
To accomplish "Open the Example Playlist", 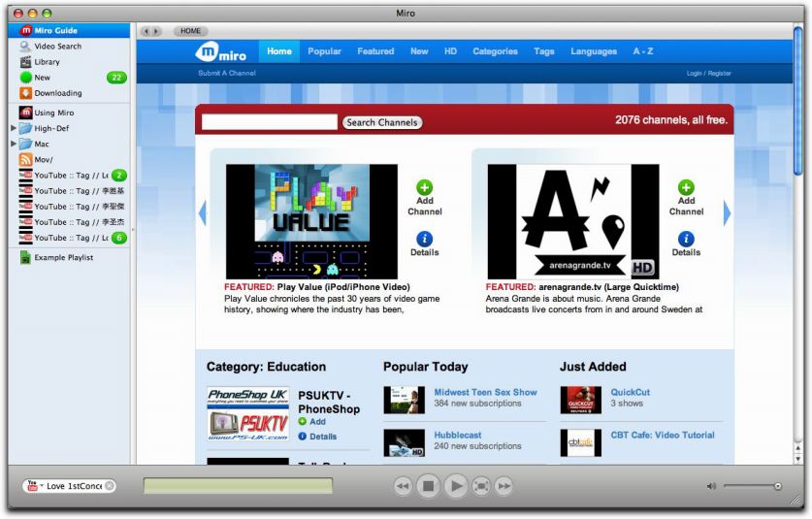I will [69, 257].
